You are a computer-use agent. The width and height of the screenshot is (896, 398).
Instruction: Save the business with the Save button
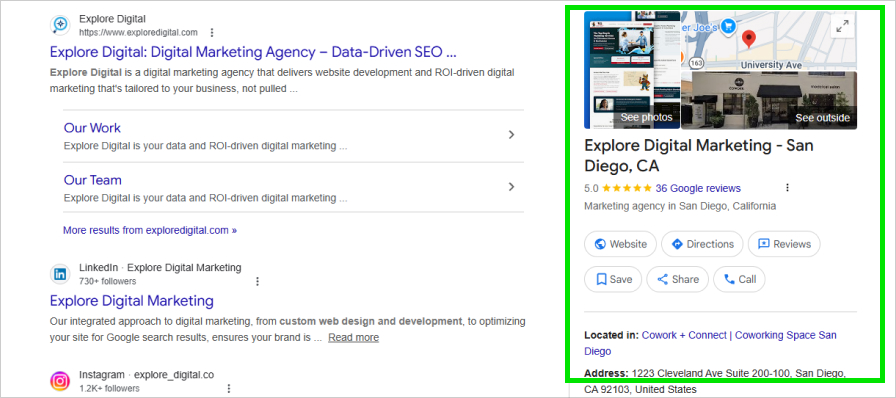[x=613, y=279]
